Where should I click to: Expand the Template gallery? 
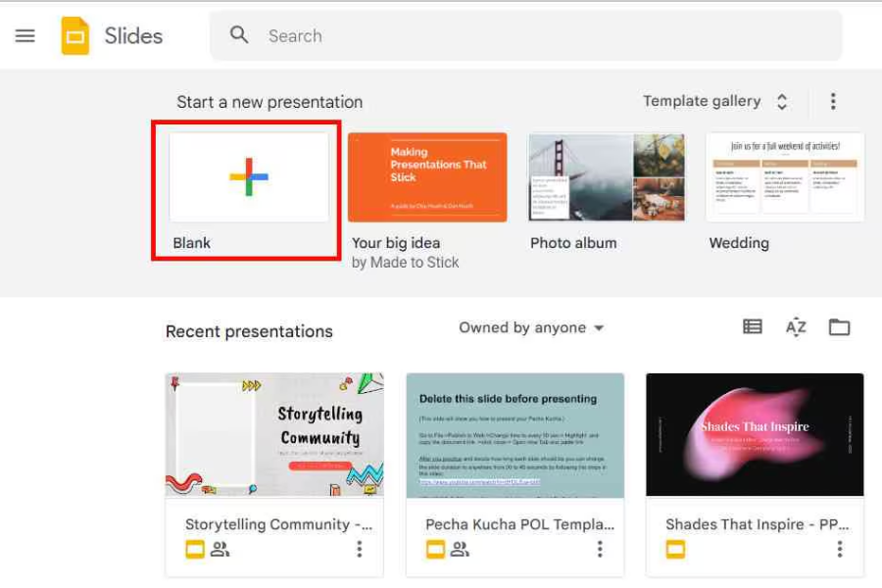[715, 101]
